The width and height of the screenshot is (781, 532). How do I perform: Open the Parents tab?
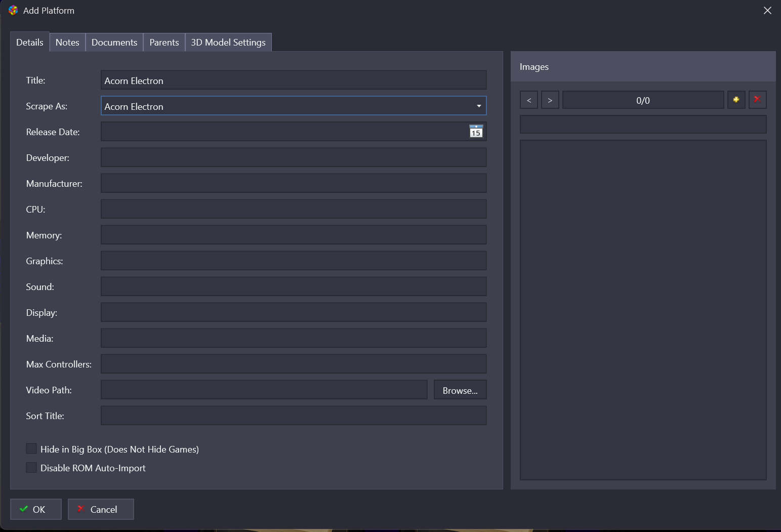164,43
